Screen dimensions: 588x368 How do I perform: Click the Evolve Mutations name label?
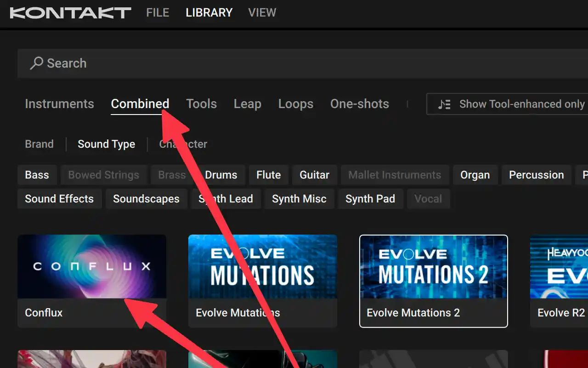(238, 313)
